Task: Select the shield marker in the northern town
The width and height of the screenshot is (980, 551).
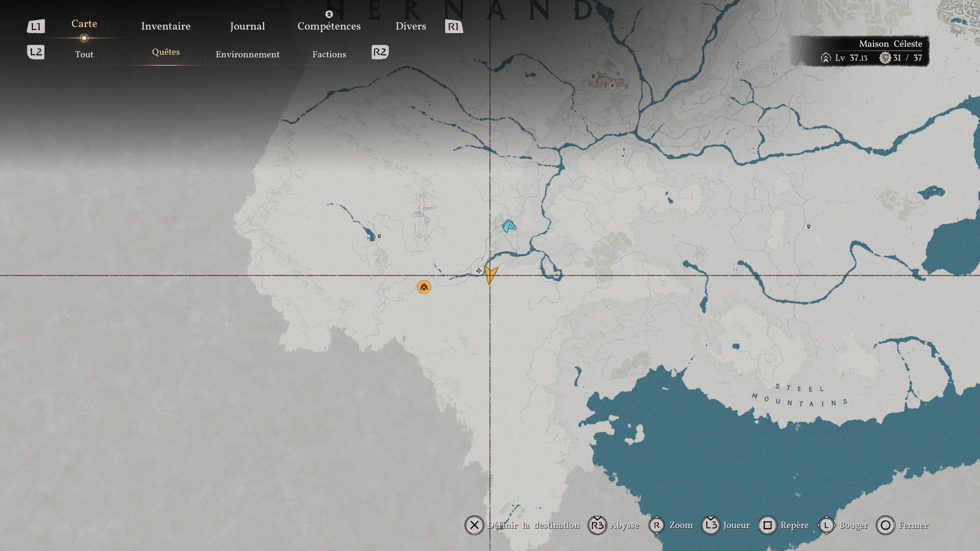Action: (593, 77)
